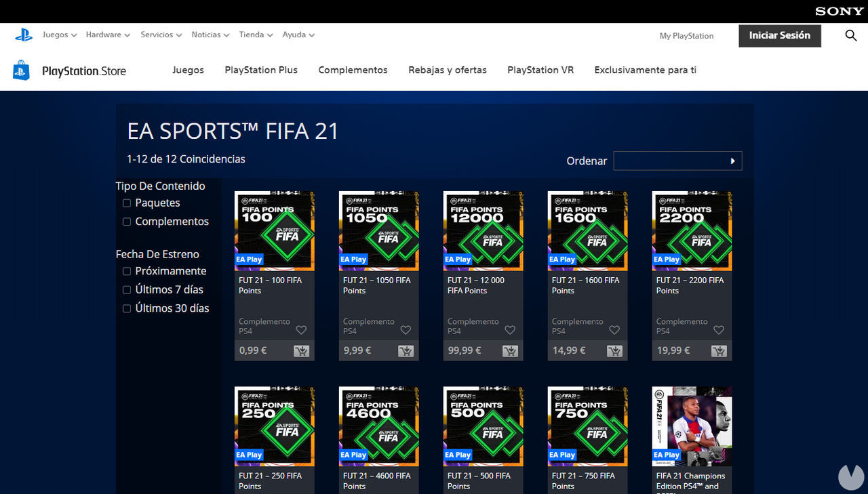Enable the Paquetes content filter
868x494 pixels.
click(x=126, y=203)
